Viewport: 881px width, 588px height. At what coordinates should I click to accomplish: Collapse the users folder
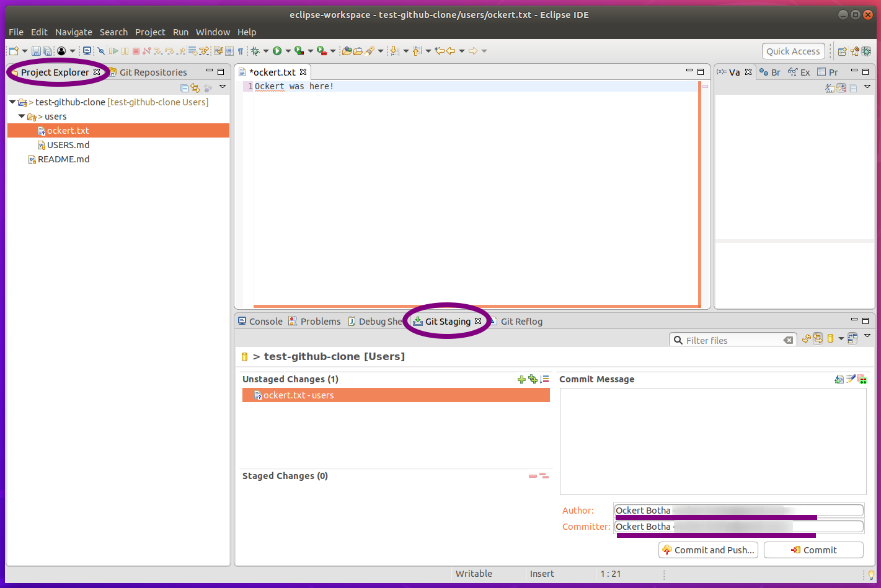point(22,116)
